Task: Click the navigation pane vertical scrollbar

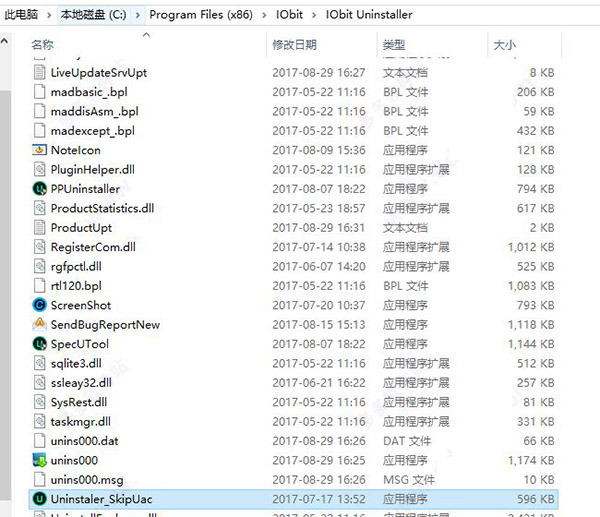Action: coord(5,295)
